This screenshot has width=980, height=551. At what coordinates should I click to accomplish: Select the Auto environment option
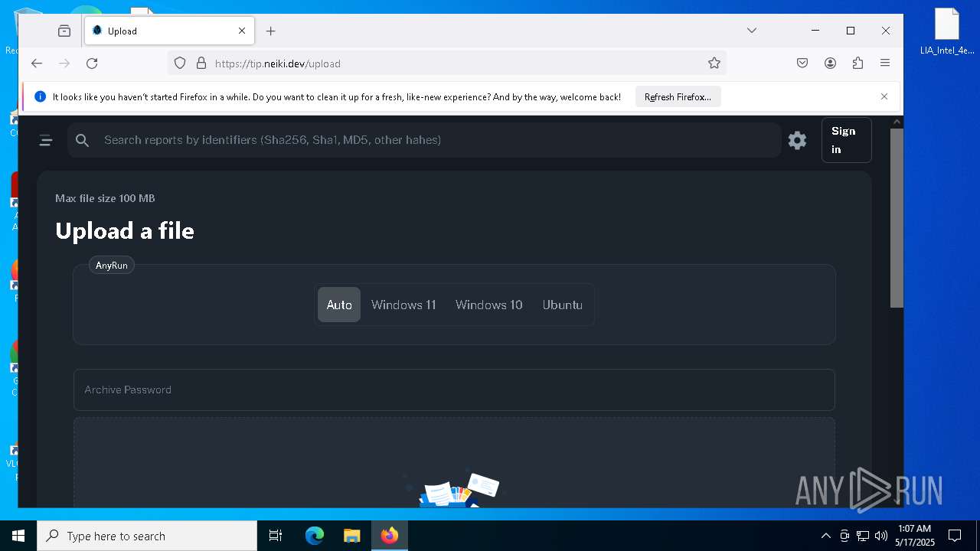(339, 305)
